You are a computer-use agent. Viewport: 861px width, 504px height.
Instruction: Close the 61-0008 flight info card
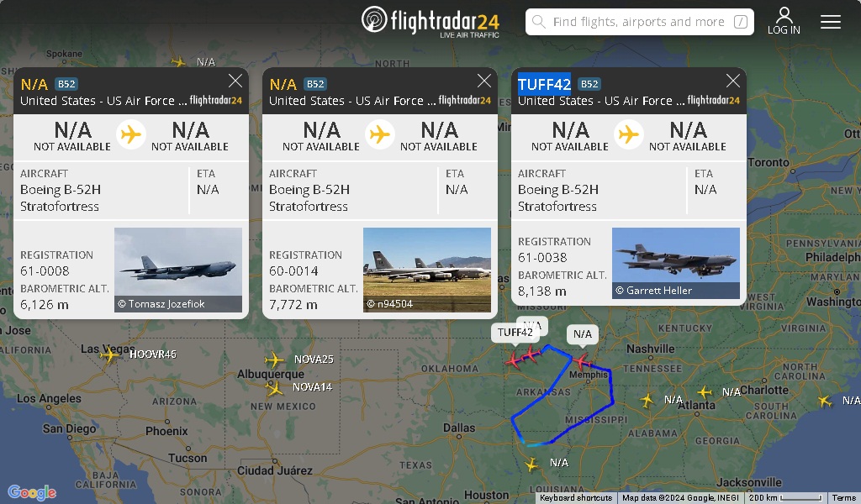235,81
